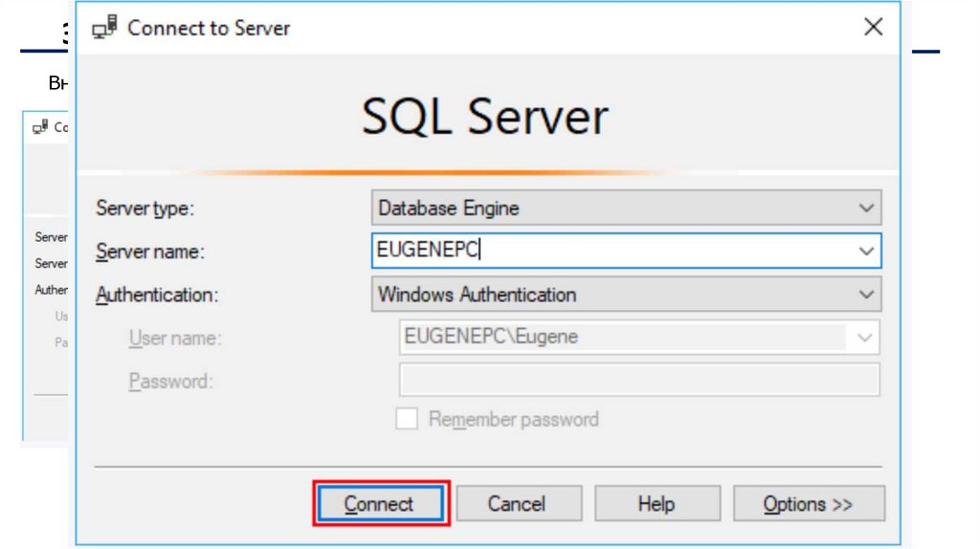Image resolution: width=980 pixels, height=549 pixels.
Task: Click the background dialog's server icon
Action: point(40,127)
